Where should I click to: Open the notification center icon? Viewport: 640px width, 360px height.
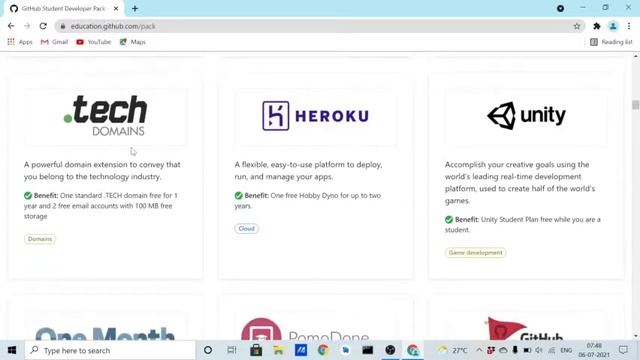623,350
